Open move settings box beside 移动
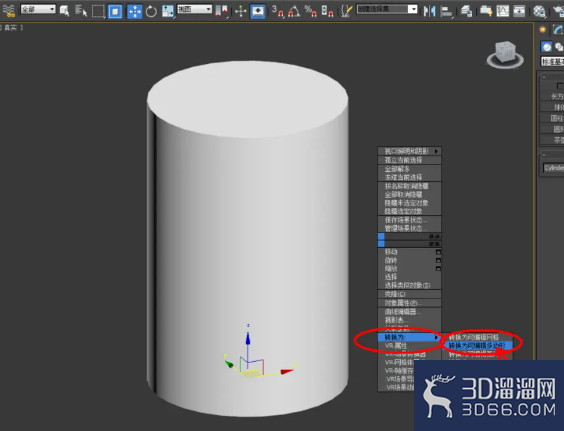 coord(438,252)
